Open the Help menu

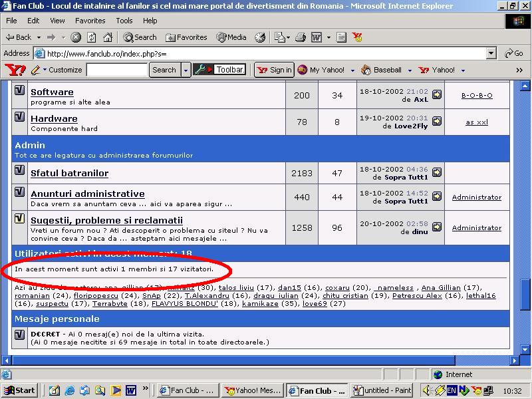[150, 21]
